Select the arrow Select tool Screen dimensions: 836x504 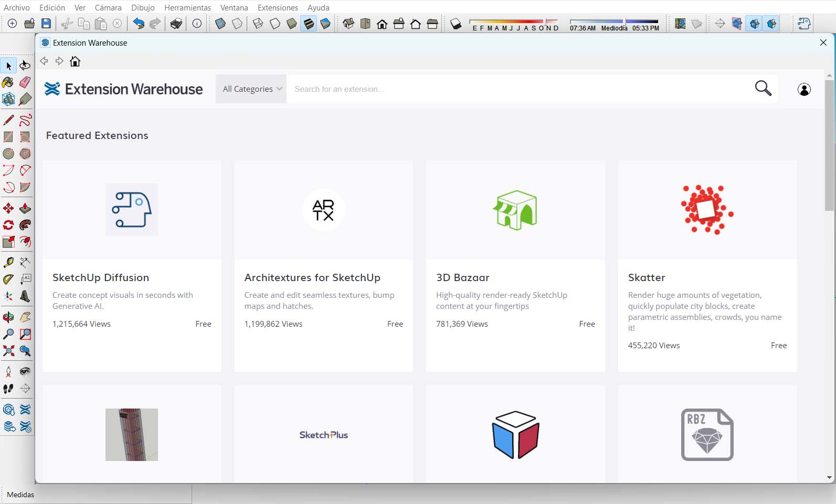click(8, 66)
